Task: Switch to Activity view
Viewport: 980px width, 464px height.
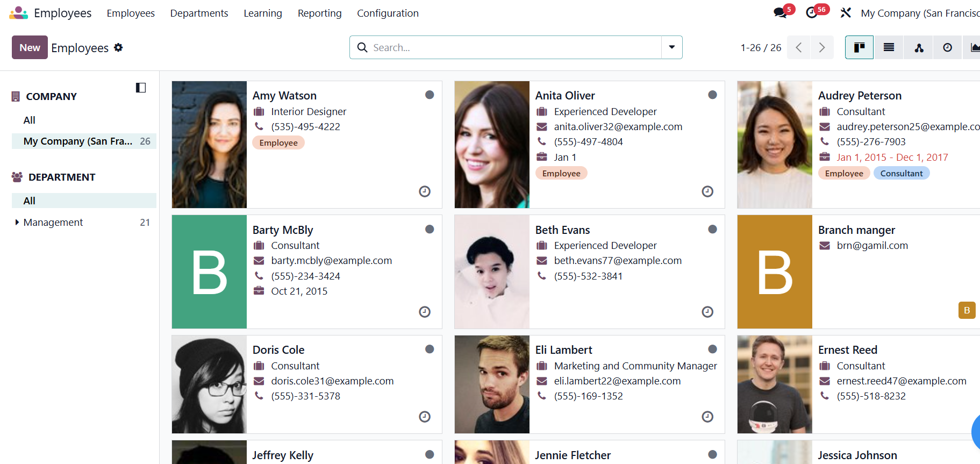Action: pyautogui.click(x=947, y=47)
